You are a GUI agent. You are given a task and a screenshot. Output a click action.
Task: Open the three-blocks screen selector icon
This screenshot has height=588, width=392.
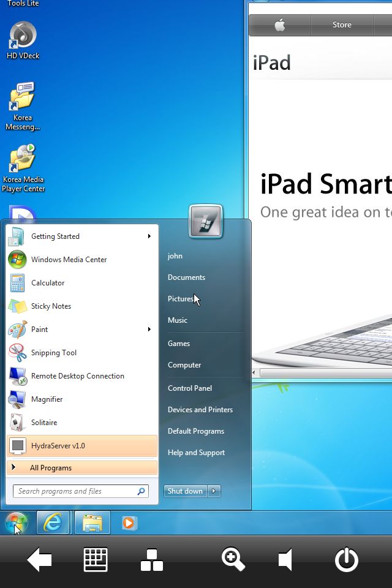tap(151, 560)
